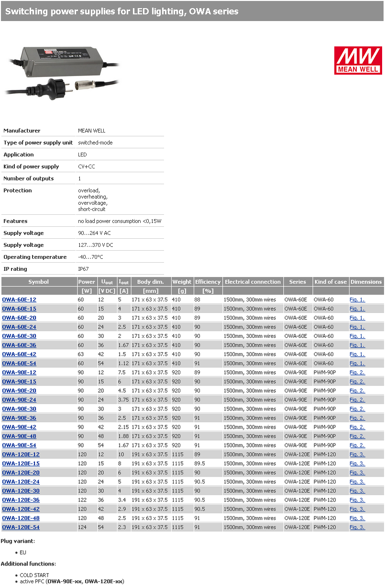This screenshot has width=385, height=588.
Task: Open the OWA-60E-20 product link
Action: click(x=19, y=318)
